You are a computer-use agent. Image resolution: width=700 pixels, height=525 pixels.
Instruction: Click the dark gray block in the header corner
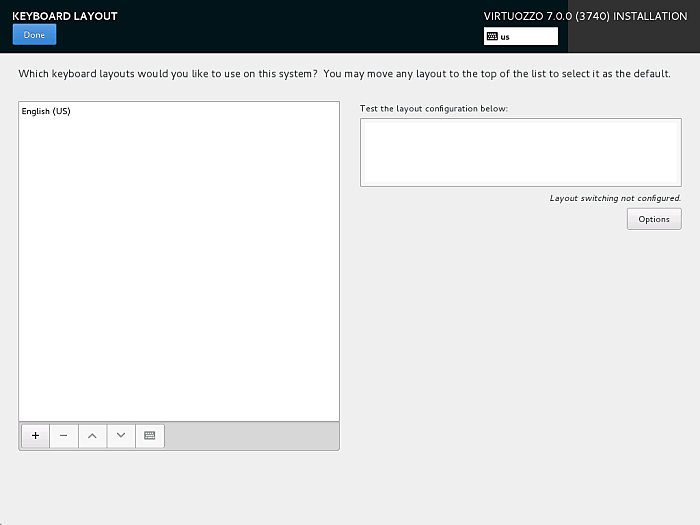pos(630,38)
